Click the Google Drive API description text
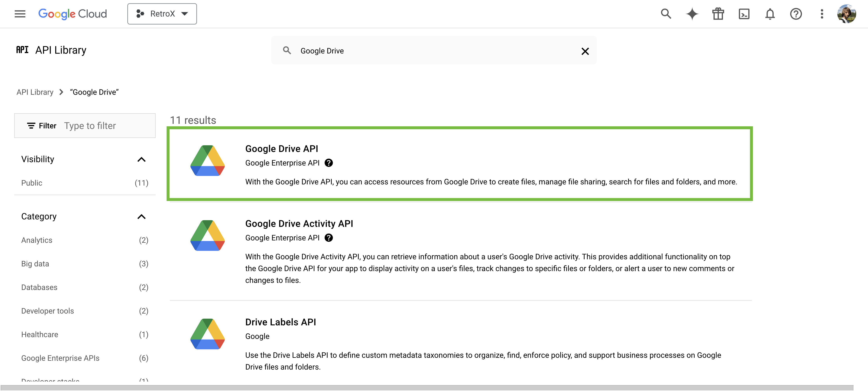Image resolution: width=868 pixels, height=391 pixels. coord(491,182)
